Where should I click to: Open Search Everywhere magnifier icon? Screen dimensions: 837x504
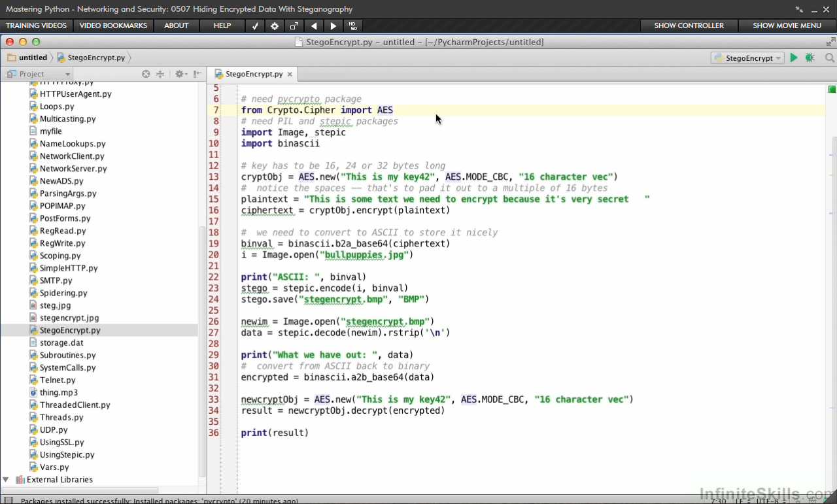(x=829, y=58)
